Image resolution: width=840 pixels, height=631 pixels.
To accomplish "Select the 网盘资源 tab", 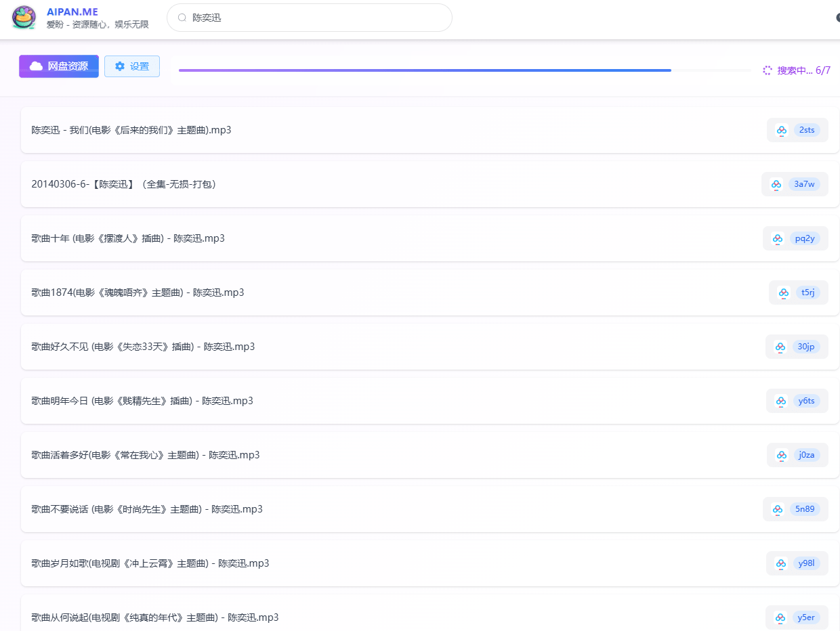I will point(58,66).
